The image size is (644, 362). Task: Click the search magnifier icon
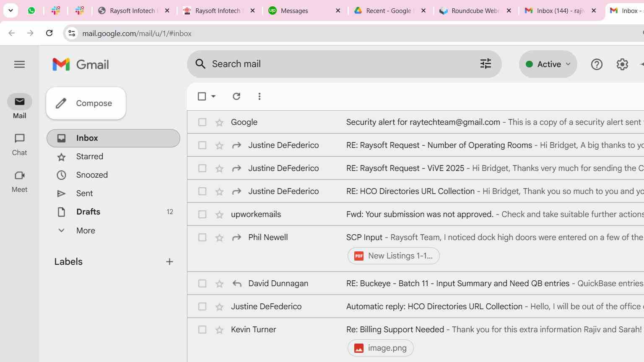coord(200,64)
